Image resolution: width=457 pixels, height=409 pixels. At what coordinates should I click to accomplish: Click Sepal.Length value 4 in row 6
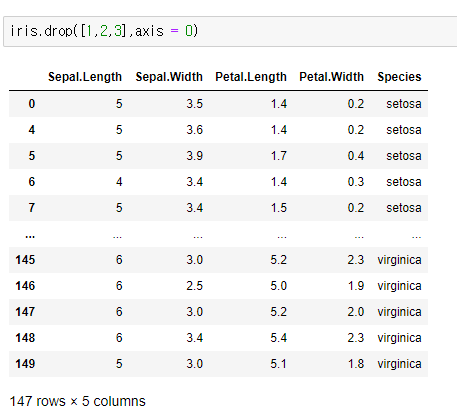pos(119,182)
